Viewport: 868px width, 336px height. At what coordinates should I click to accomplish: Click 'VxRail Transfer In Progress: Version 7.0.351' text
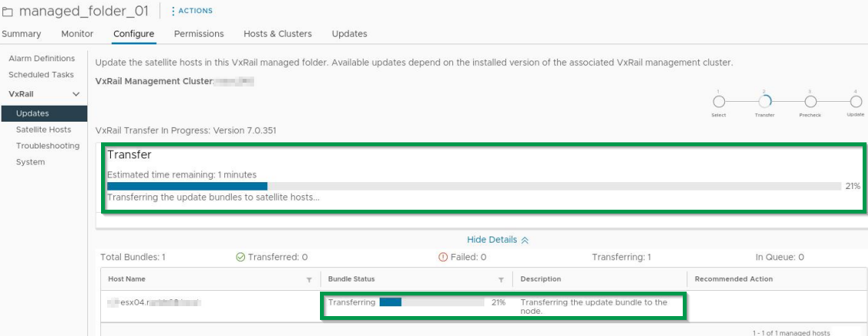[x=185, y=131]
